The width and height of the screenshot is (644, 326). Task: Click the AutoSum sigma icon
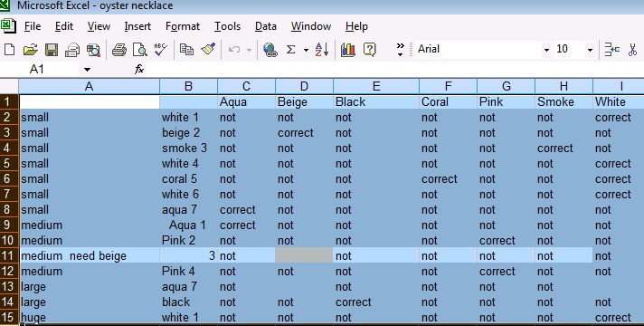pos(290,50)
